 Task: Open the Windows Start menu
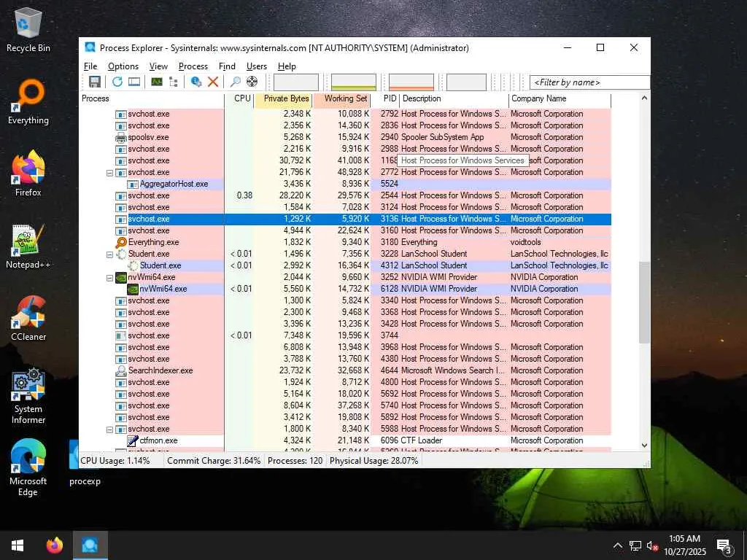tap(18, 545)
